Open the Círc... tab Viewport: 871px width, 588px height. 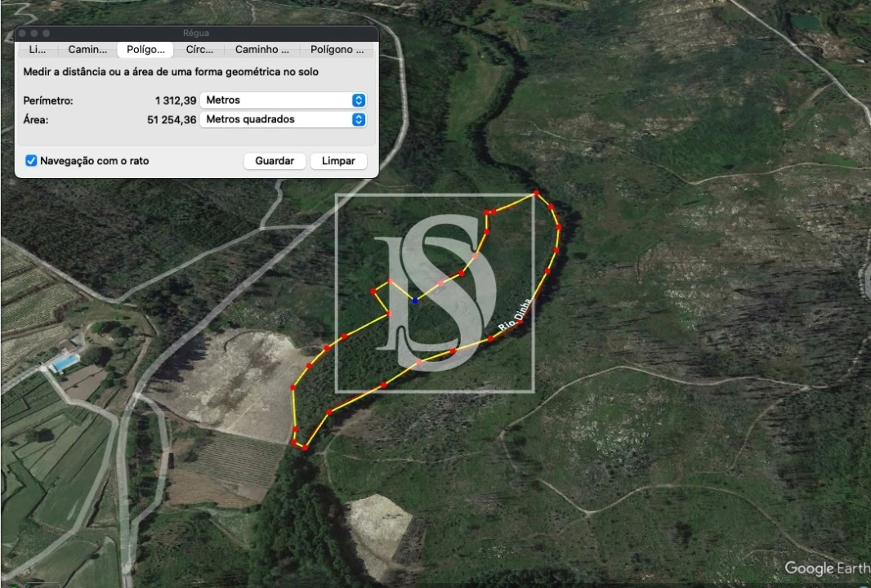199,50
